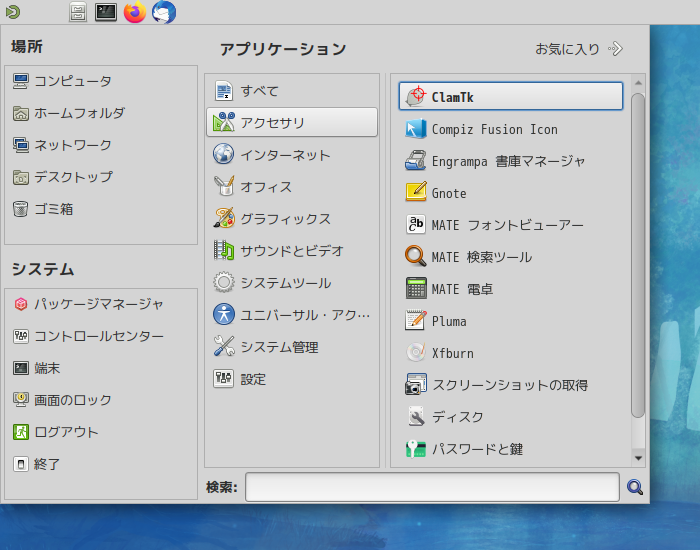
Task: Select the アクセサリ category
Action: click(x=292, y=122)
